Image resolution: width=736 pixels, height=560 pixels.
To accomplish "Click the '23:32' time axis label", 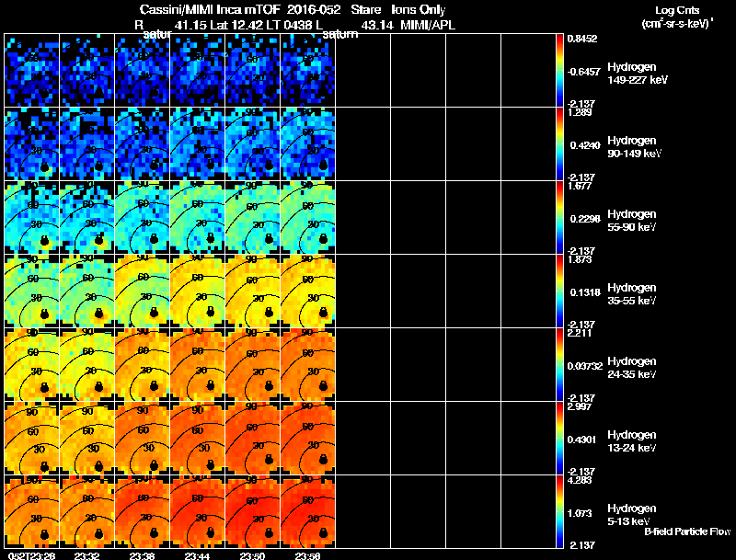I will [x=87, y=556].
